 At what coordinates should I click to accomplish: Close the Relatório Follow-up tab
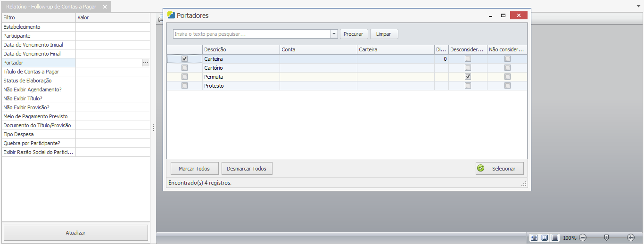105,7
